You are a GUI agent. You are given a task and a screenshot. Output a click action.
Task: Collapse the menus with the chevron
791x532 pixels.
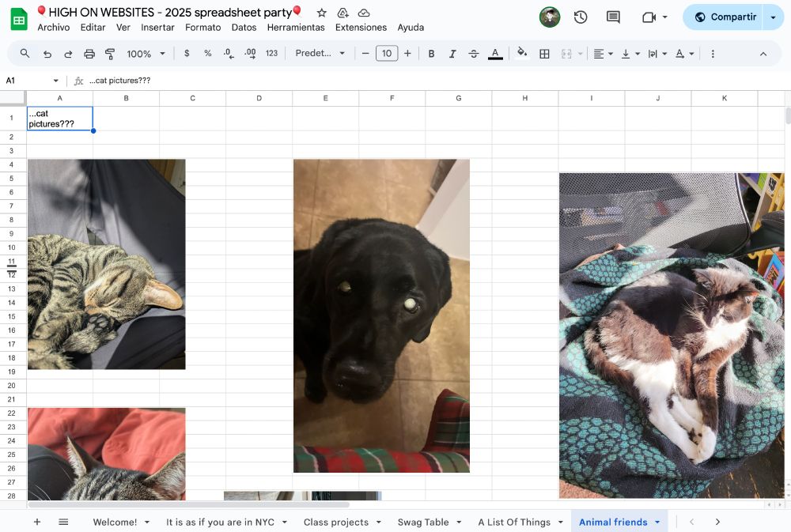pyautogui.click(x=763, y=54)
